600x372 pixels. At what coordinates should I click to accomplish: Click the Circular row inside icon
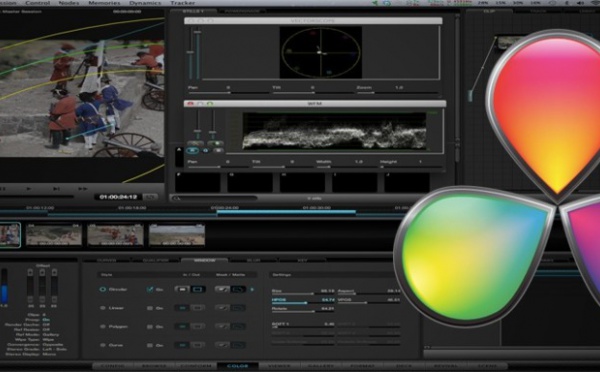click(x=182, y=289)
